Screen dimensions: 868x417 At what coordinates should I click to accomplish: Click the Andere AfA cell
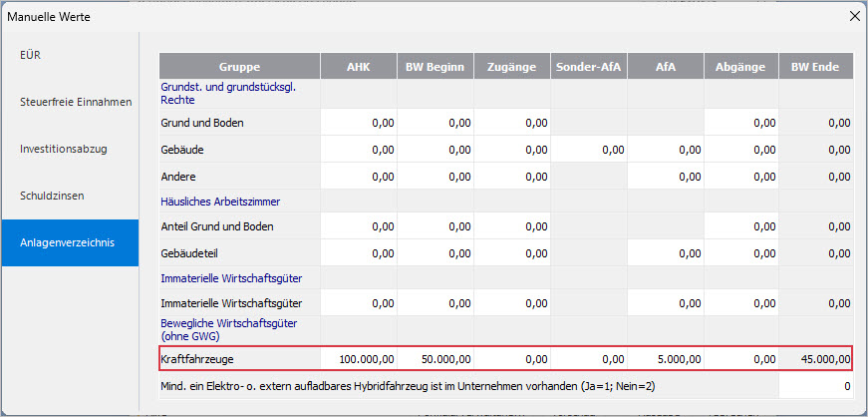[665, 177]
